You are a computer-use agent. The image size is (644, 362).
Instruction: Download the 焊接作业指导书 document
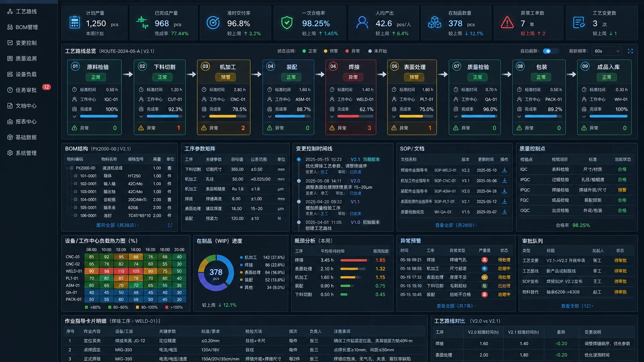pos(504,170)
